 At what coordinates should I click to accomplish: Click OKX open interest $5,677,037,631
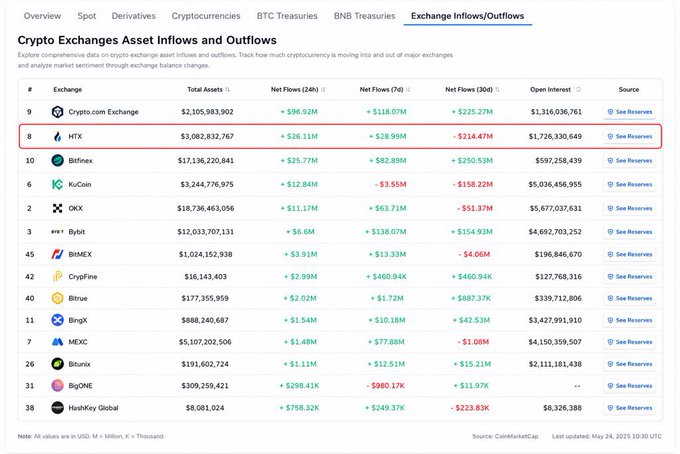pos(556,209)
